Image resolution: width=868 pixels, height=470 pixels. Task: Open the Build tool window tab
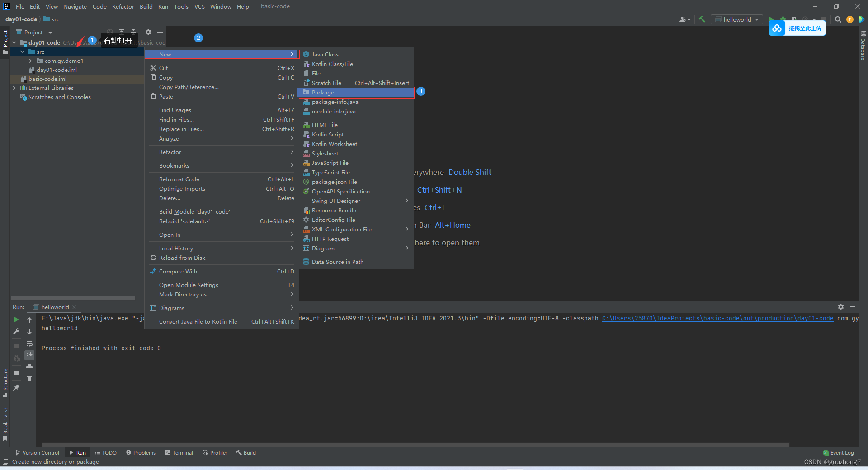pyautogui.click(x=246, y=452)
